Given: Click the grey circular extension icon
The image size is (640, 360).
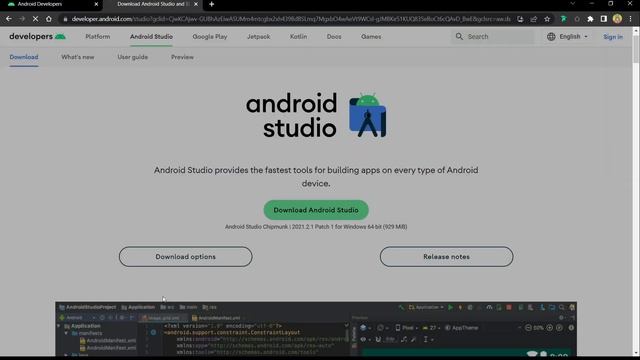Looking at the screenshot, I should point(577,19).
